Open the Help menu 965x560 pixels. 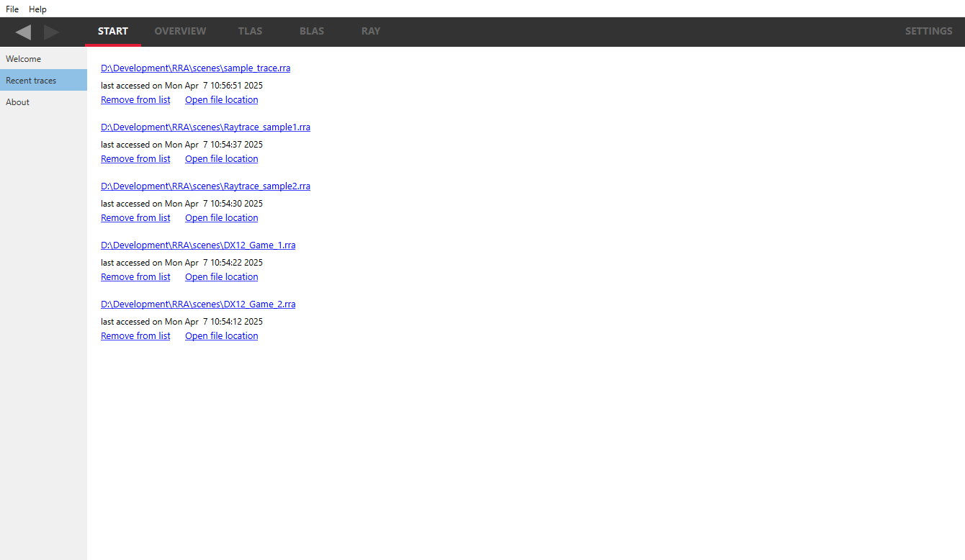(37, 9)
